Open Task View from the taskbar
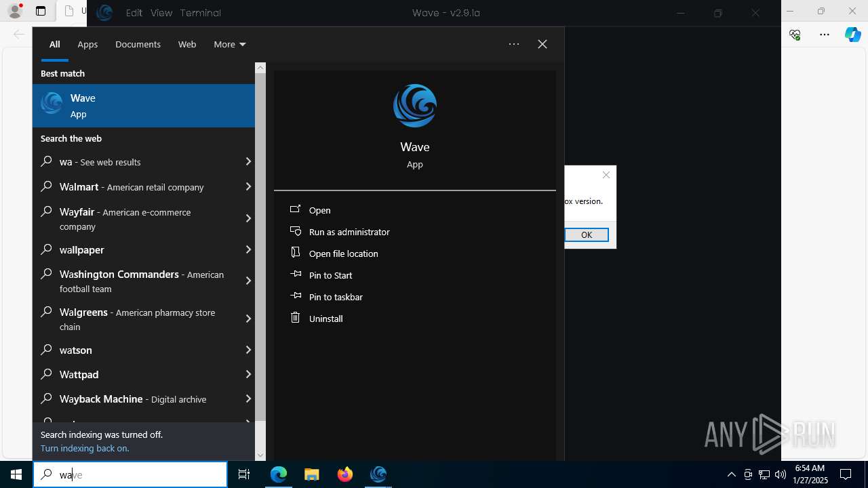This screenshot has height=488, width=868. tap(244, 474)
